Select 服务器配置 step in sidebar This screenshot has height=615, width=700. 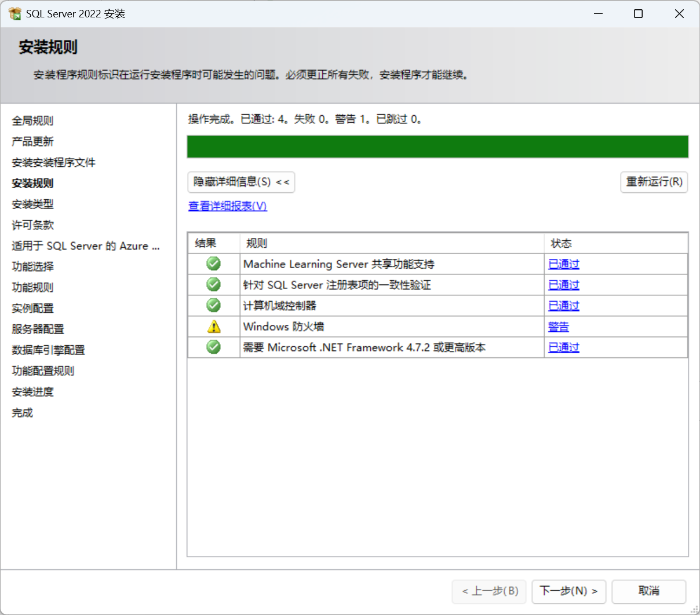click(38, 329)
